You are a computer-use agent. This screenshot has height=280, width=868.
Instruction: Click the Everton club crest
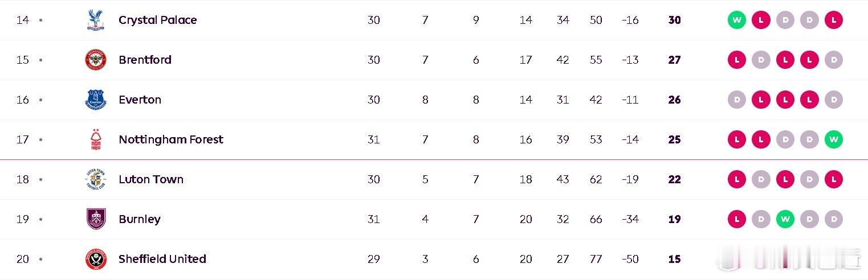[96, 100]
